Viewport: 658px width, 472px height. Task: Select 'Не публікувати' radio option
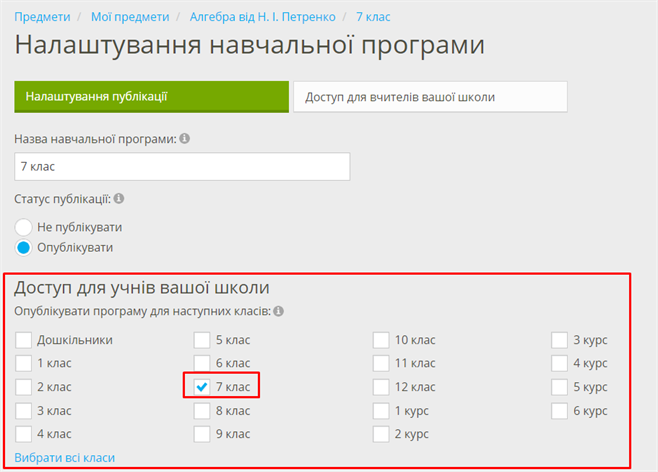tap(24, 227)
